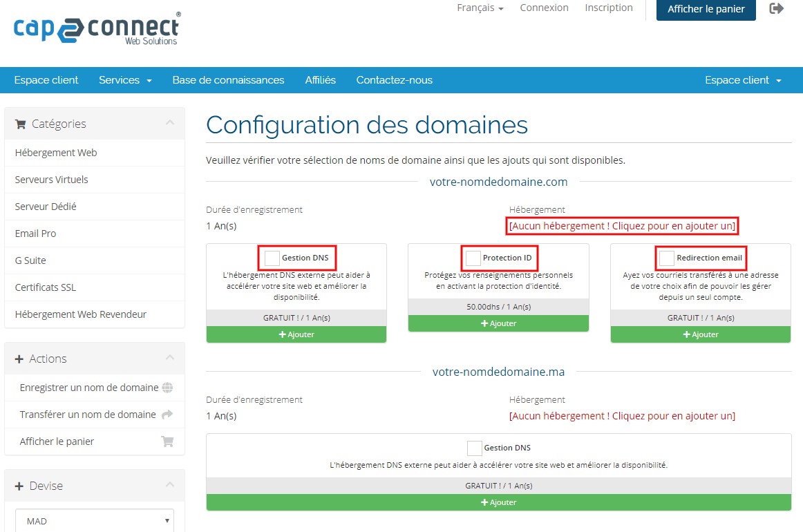
Task: Open Espace client in left navigation bar
Action: (46, 80)
